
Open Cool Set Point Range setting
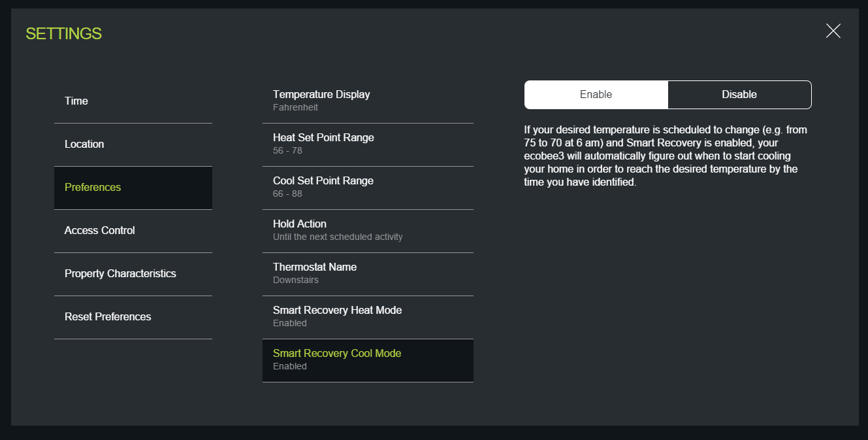pyautogui.click(x=367, y=187)
